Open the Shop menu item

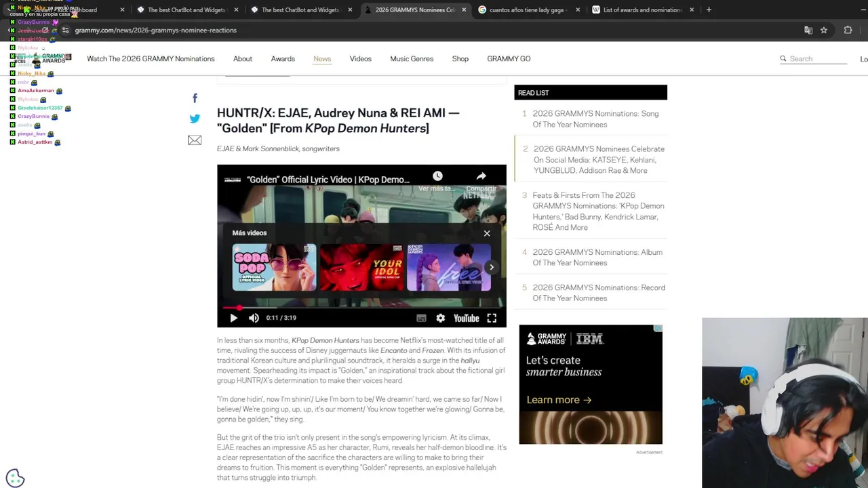click(460, 59)
